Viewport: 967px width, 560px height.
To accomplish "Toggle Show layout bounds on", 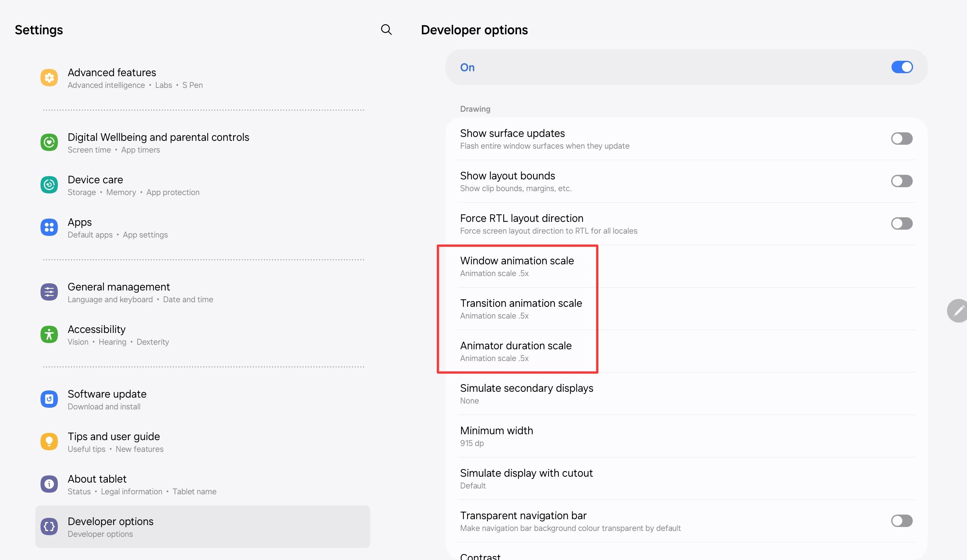I will (902, 181).
